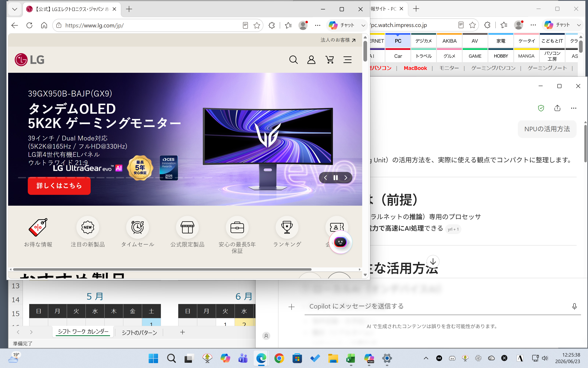Click the lg.com address bar

(151, 25)
